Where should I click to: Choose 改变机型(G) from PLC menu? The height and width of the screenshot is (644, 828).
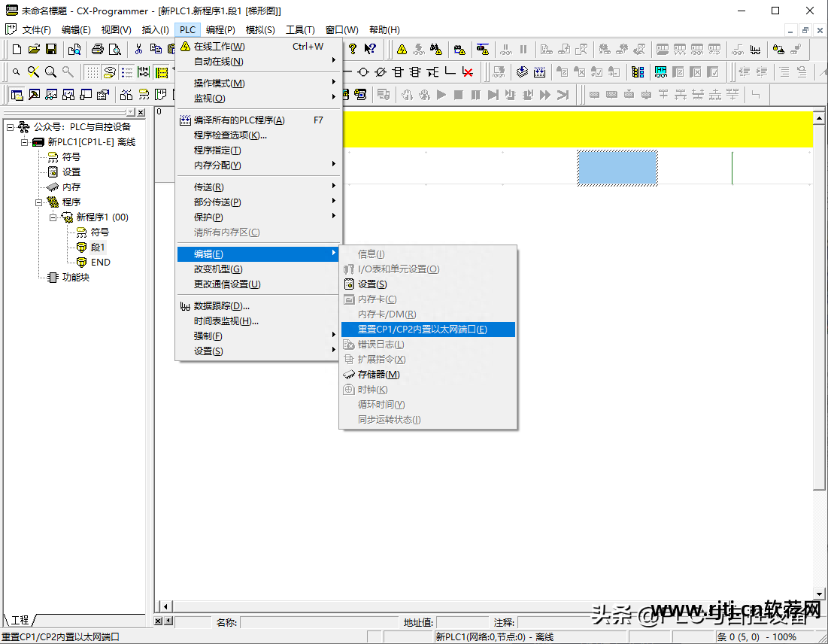tap(218, 269)
